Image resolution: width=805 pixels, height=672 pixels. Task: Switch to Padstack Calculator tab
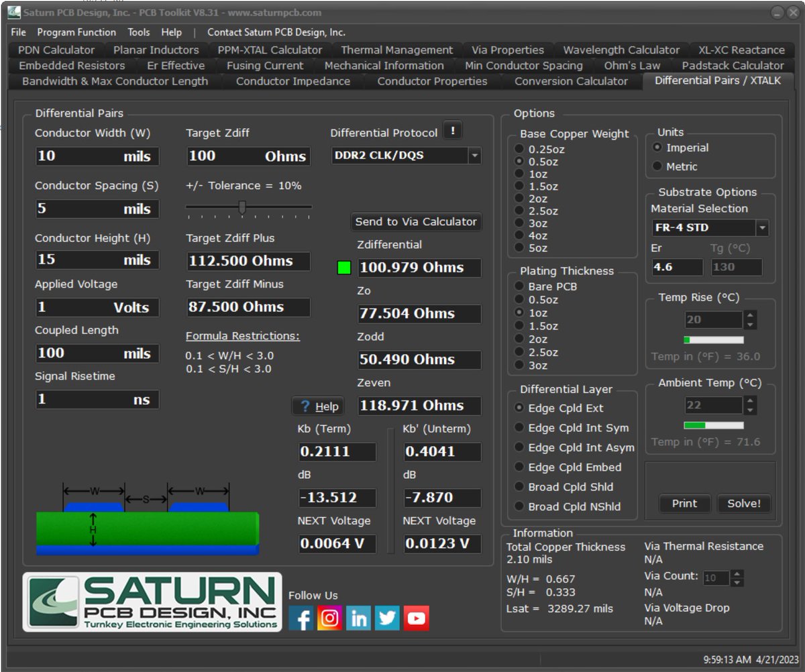[733, 66]
